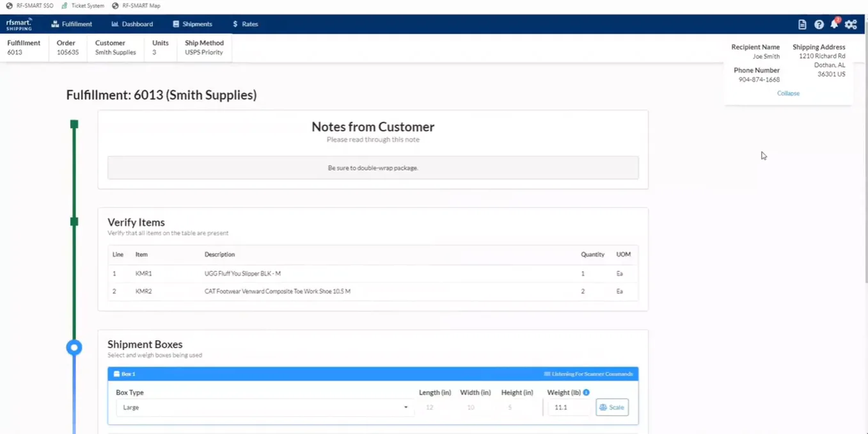868x434 pixels.
Task: Open the RF-SMART Map bookmark
Action: [x=136, y=6]
